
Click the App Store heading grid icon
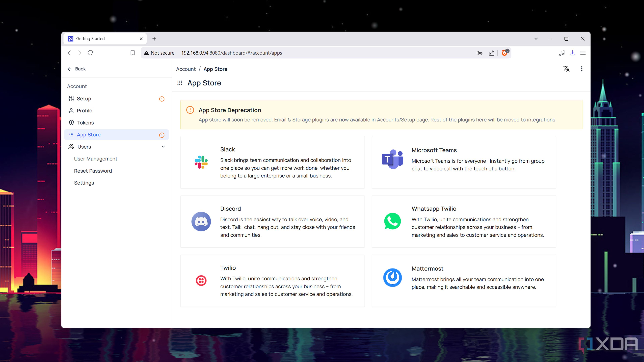[179, 83]
